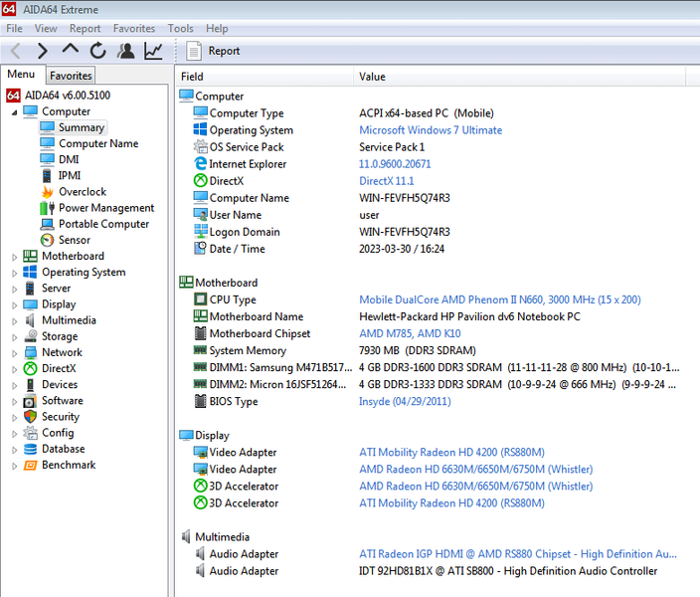
Task: Click the Devices icon in tree
Action: point(30,385)
